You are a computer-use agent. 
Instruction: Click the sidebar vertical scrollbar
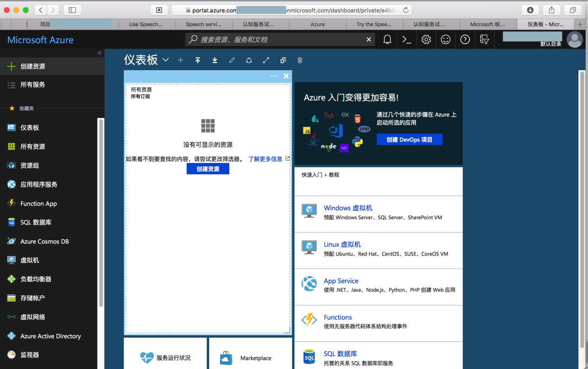click(x=101, y=213)
